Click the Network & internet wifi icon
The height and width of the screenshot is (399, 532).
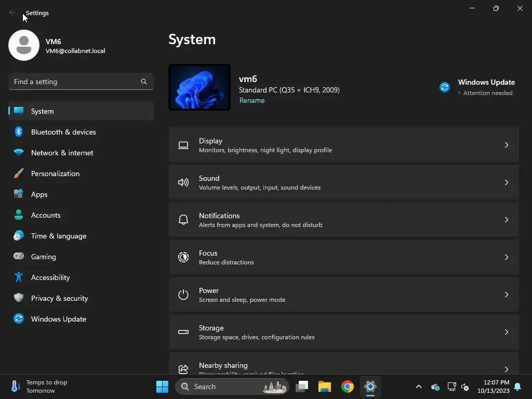pos(19,152)
